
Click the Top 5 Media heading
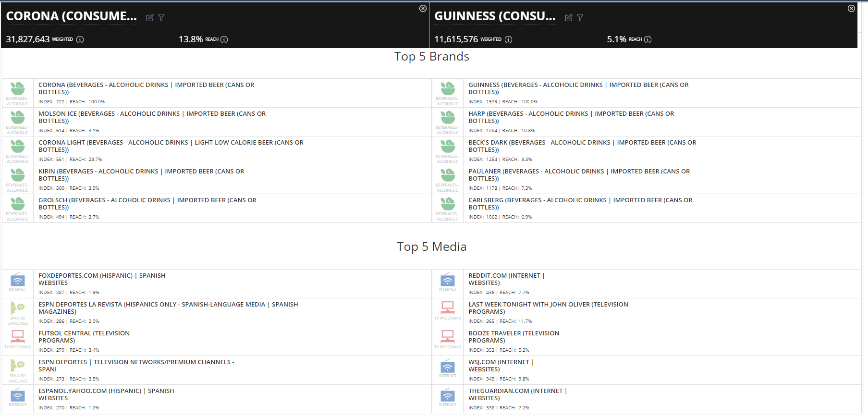click(x=432, y=247)
